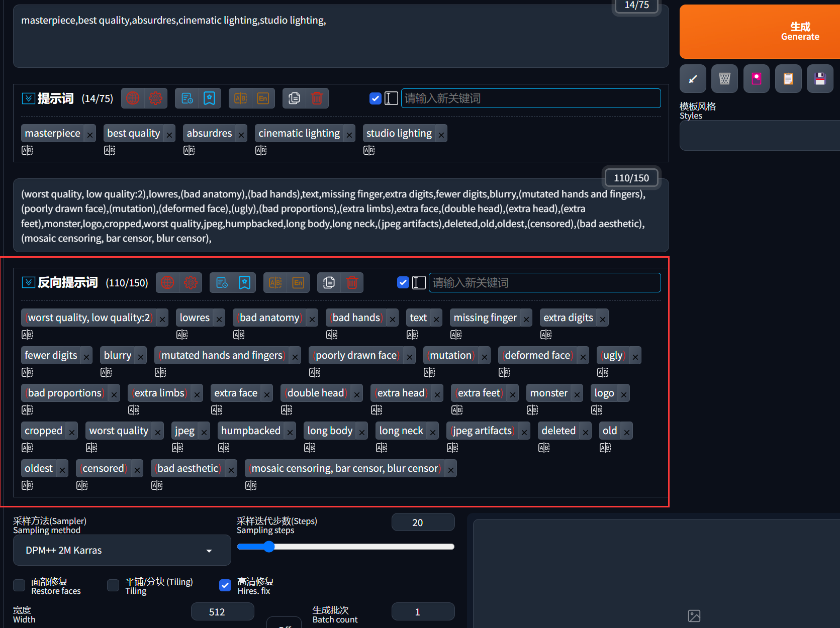
Task: Click the diagonal arrow read-parameters icon
Action: (x=693, y=79)
